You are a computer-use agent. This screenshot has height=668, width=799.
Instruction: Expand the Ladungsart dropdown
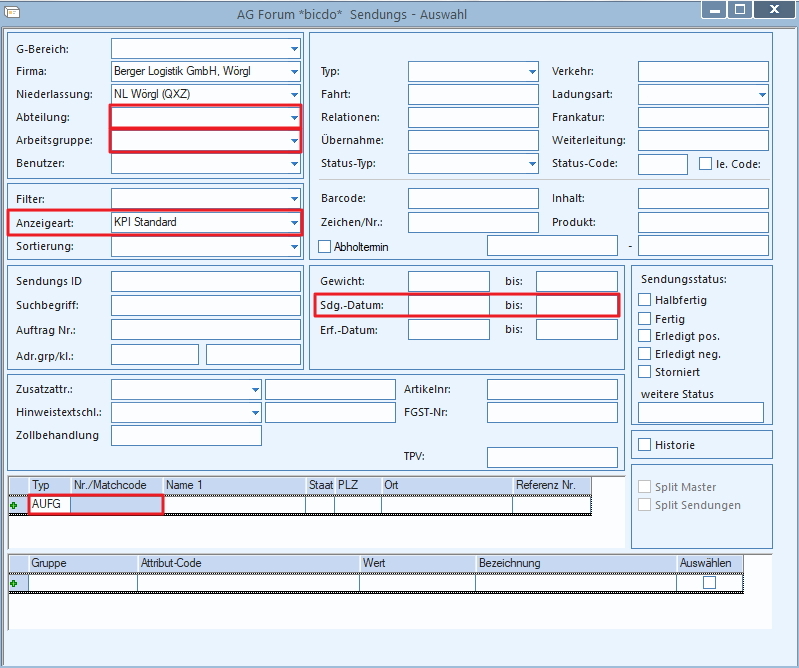coord(762,94)
